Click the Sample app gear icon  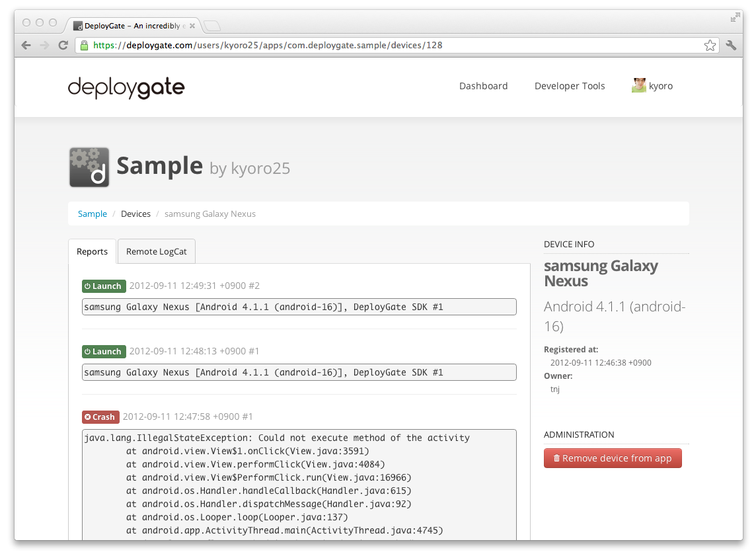click(89, 167)
